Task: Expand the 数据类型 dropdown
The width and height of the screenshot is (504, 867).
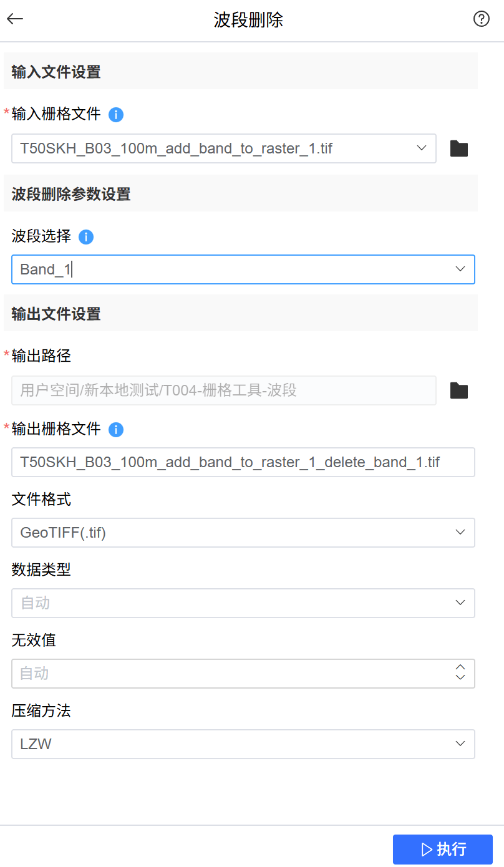Action: 460,603
